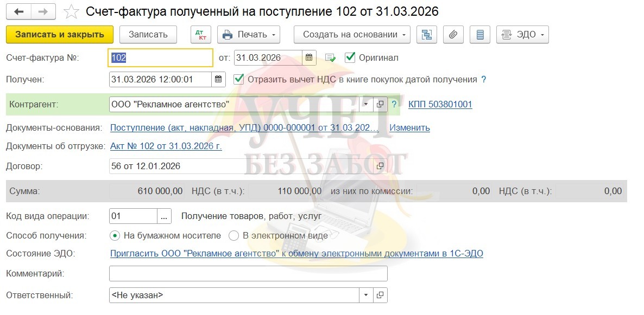Open Контрагент card with open-form icon
This screenshot has height=315, width=644.
coord(380,104)
